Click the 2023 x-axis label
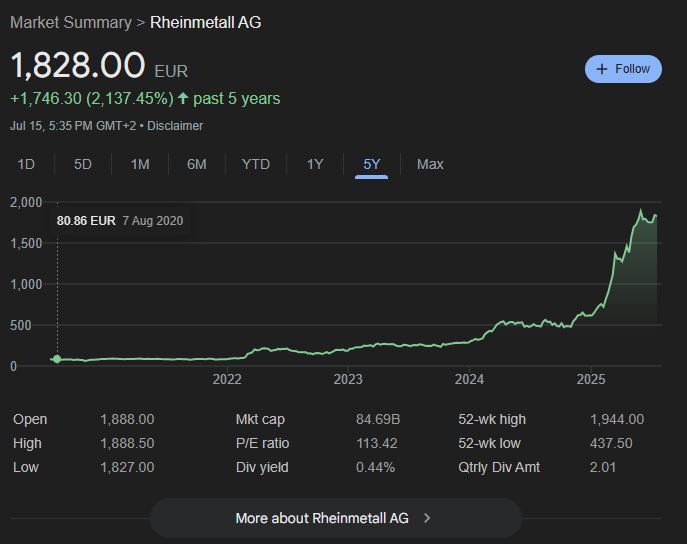The width and height of the screenshot is (687, 544). pyautogui.click(x=348, y=379)
